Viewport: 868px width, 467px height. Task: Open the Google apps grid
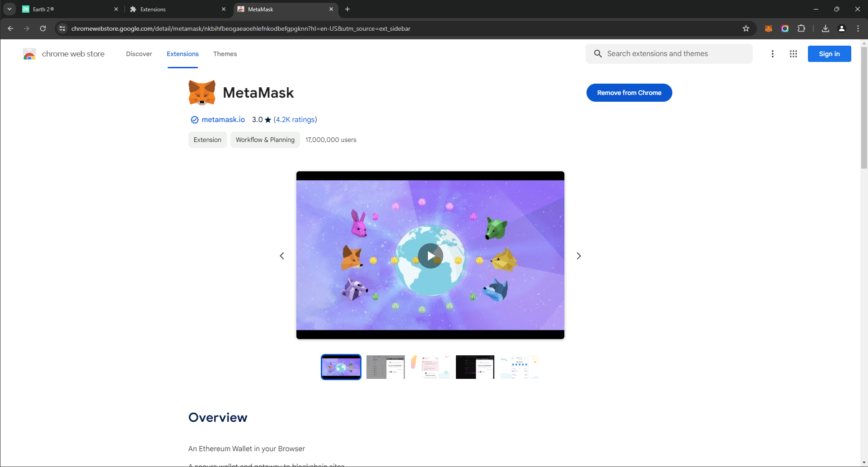(x=793, y=54)
